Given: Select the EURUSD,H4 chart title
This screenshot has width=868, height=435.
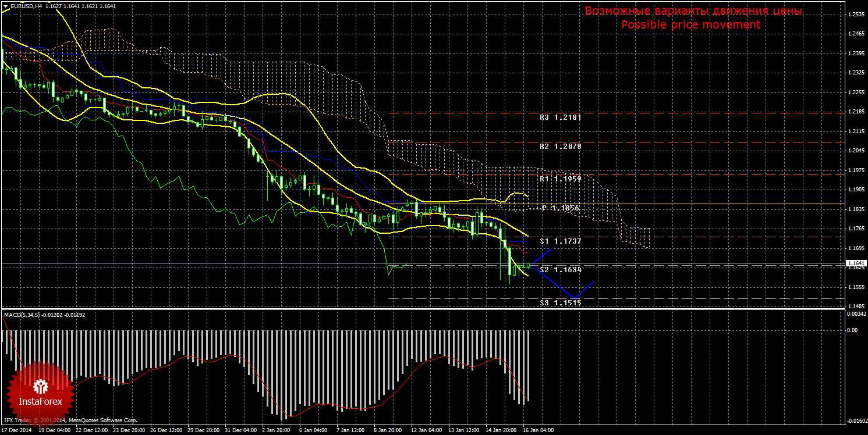Looking at the screenshot, I should click(26, 6).
